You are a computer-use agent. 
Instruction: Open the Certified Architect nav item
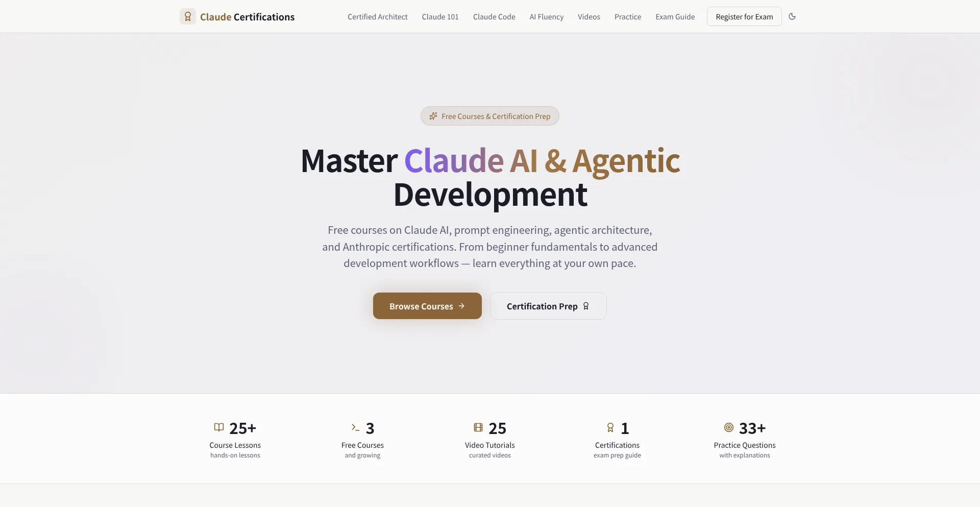point(378,17)
